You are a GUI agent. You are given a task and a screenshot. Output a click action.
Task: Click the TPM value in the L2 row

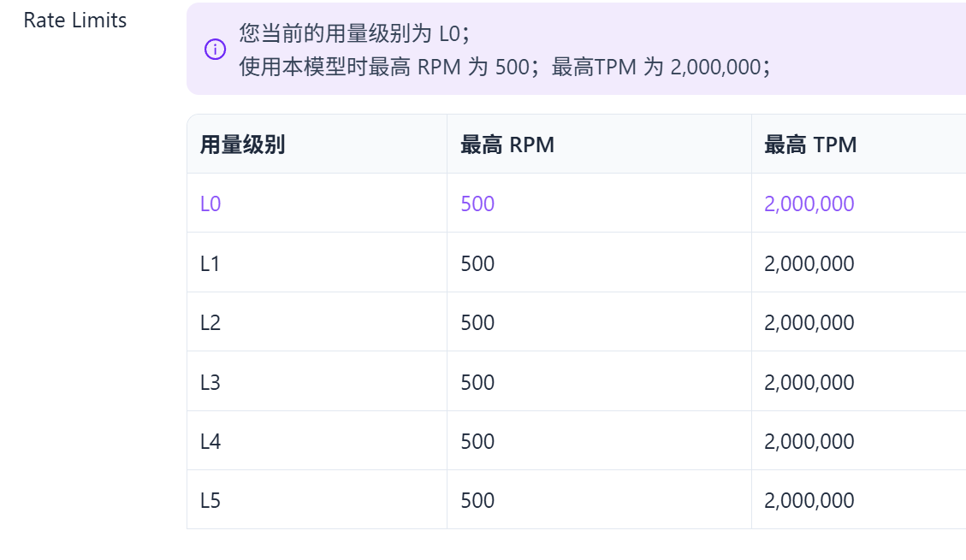point(809,322)
